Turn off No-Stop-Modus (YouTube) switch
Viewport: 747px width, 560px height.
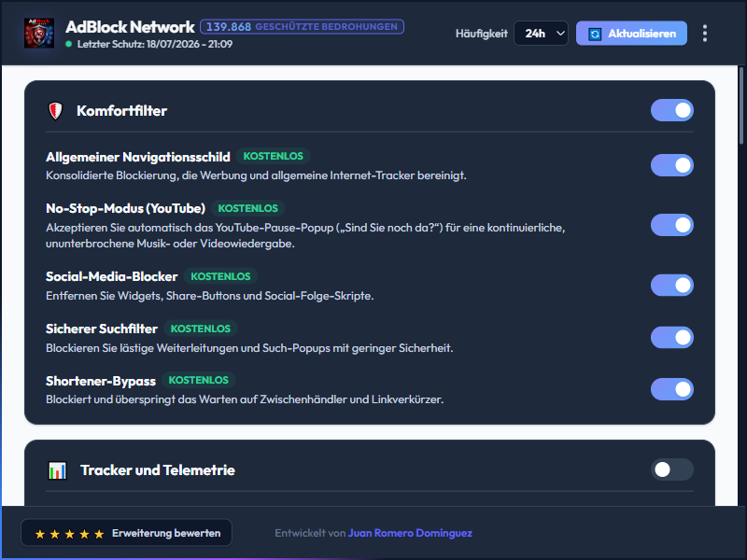point(671,225)
